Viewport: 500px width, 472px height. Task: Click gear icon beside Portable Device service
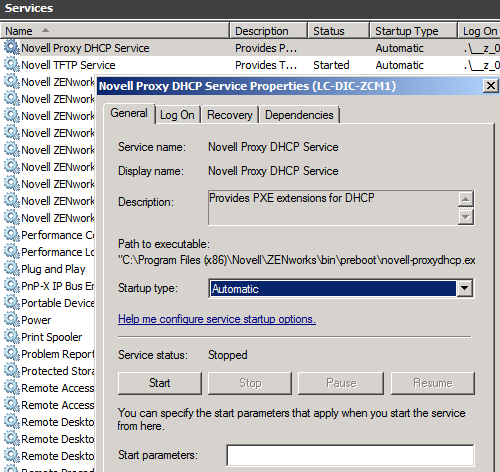(12, 302)
